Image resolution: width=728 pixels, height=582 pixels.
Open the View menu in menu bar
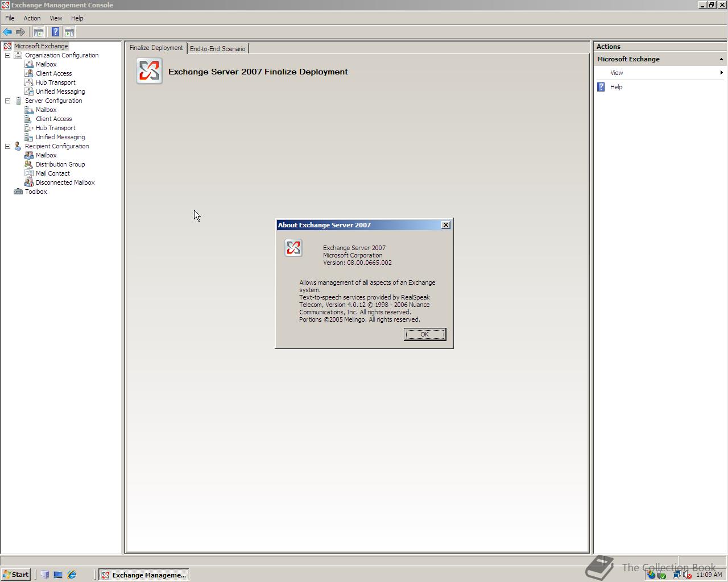[x=56, y=18]
